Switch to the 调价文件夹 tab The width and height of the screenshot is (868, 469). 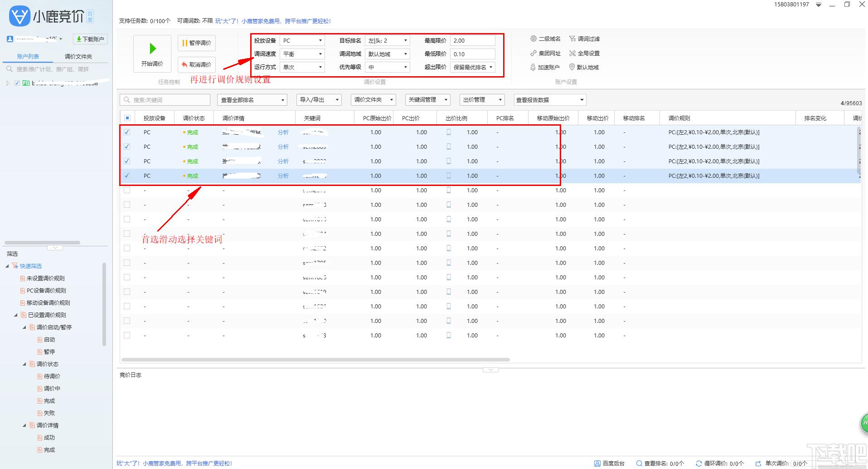click(x=78, y=56)
